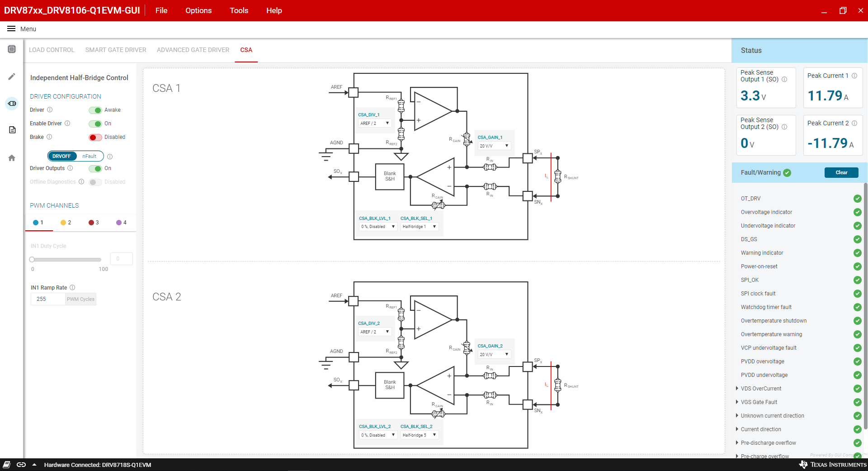Open the pencil edit page icon
The width and height of the screenshot is (868, 471).
pos(12,76)
